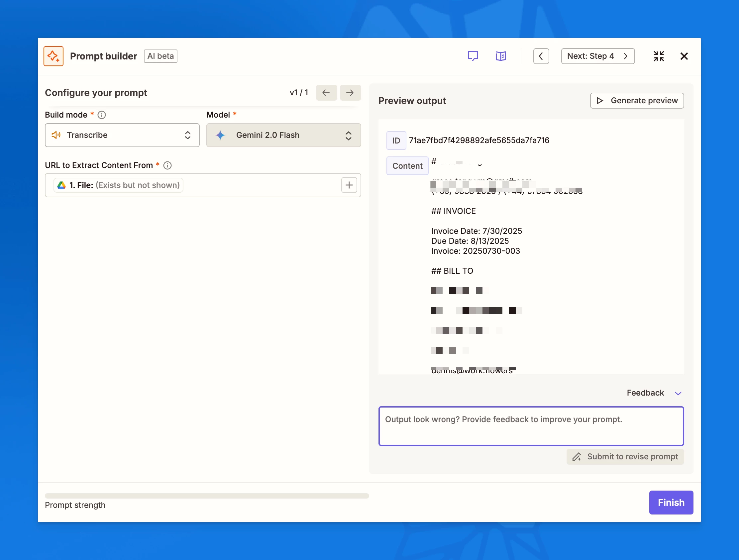Click the Prompt strength progress bar
739x560 pixels.
[207, 496]
